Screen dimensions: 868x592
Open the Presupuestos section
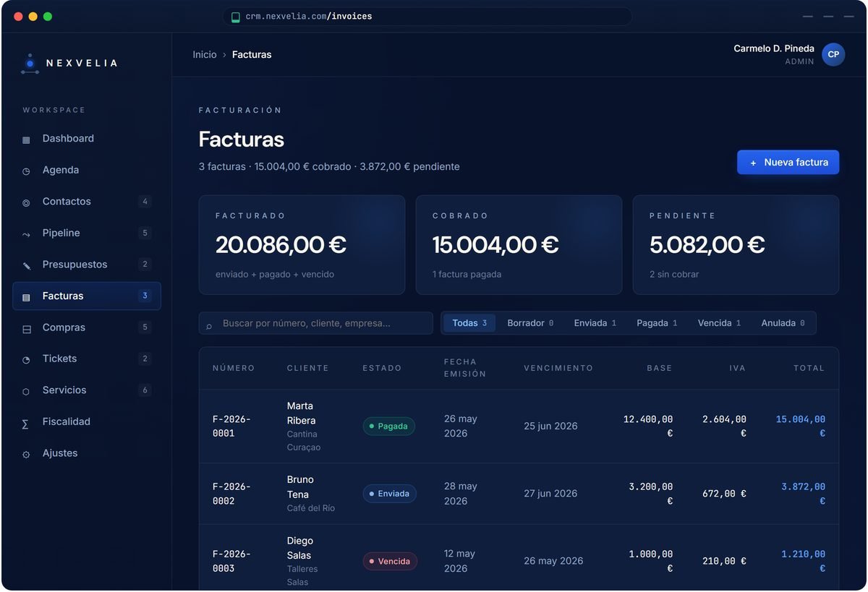tap(87, 265)
